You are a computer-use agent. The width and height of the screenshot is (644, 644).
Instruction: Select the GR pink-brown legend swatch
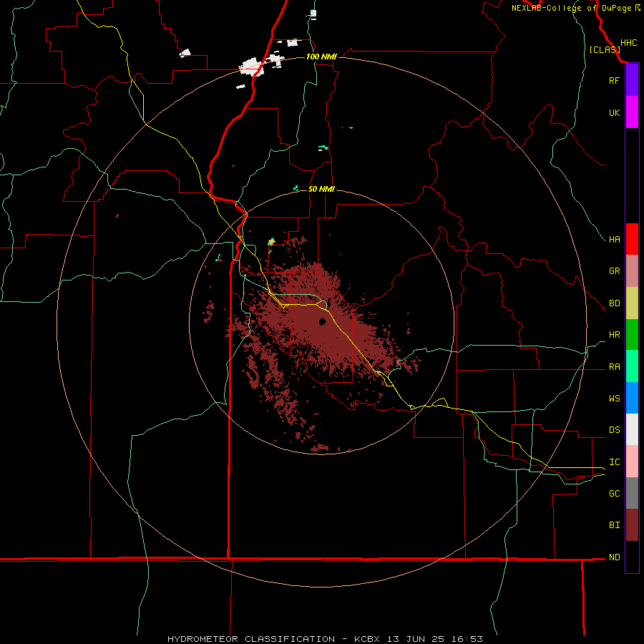632,271
